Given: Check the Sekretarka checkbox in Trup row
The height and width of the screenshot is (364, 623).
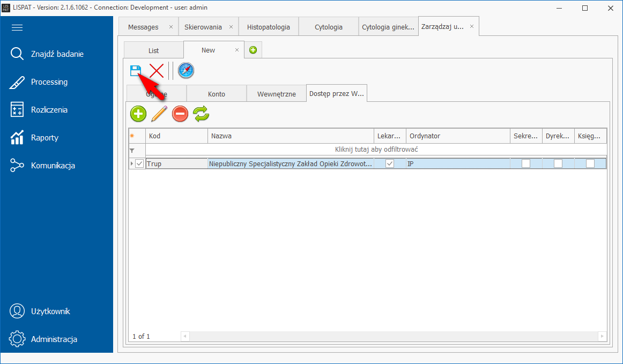Looking at the screenshot, I should tap(526, 164).
